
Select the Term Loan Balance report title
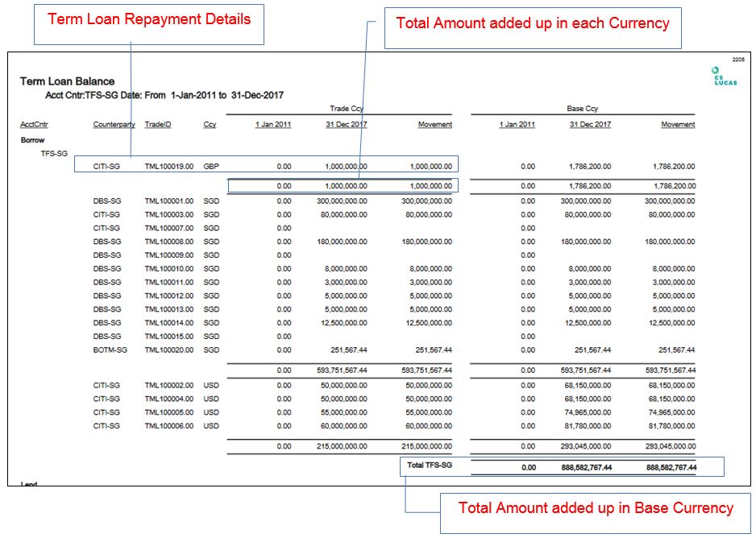[67, 81]
